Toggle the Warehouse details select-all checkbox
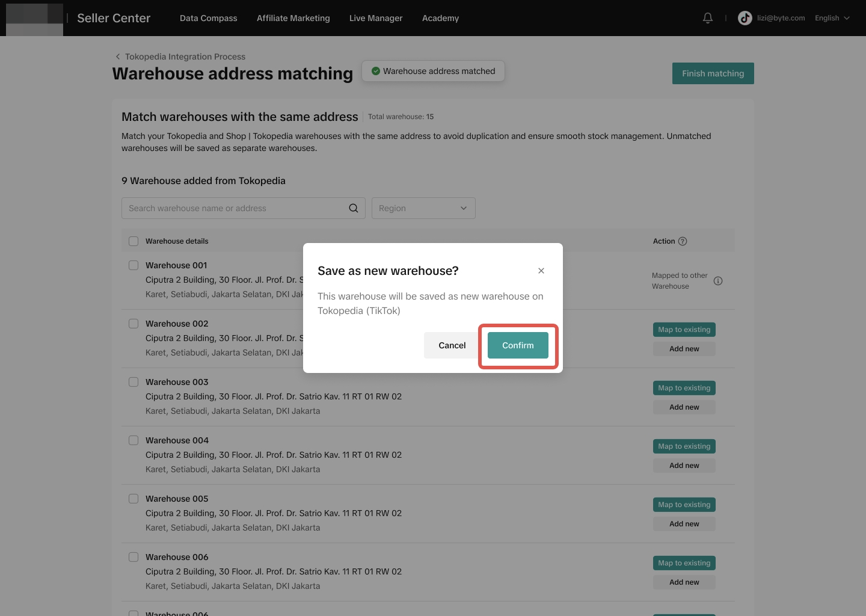 [x=134, y=241]
